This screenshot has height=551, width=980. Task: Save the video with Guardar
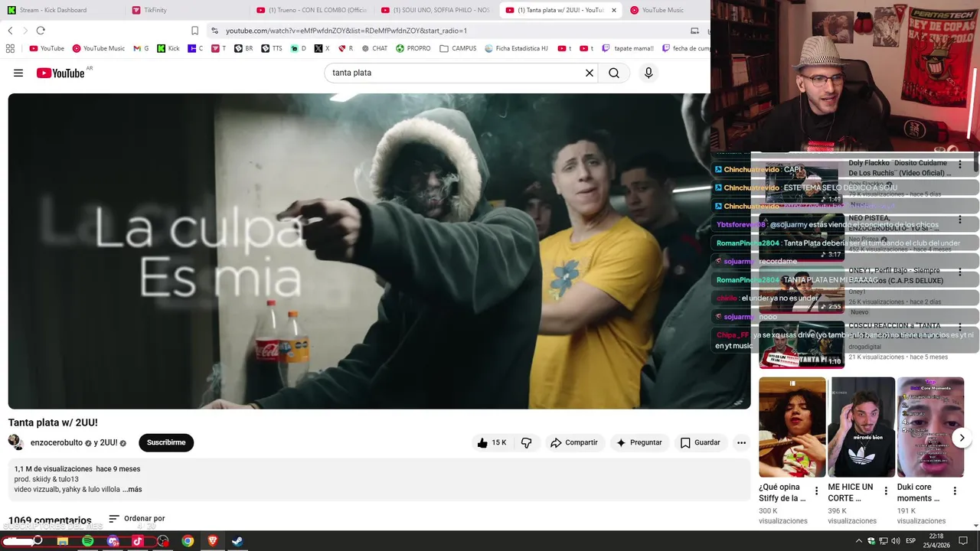point(701,442)
